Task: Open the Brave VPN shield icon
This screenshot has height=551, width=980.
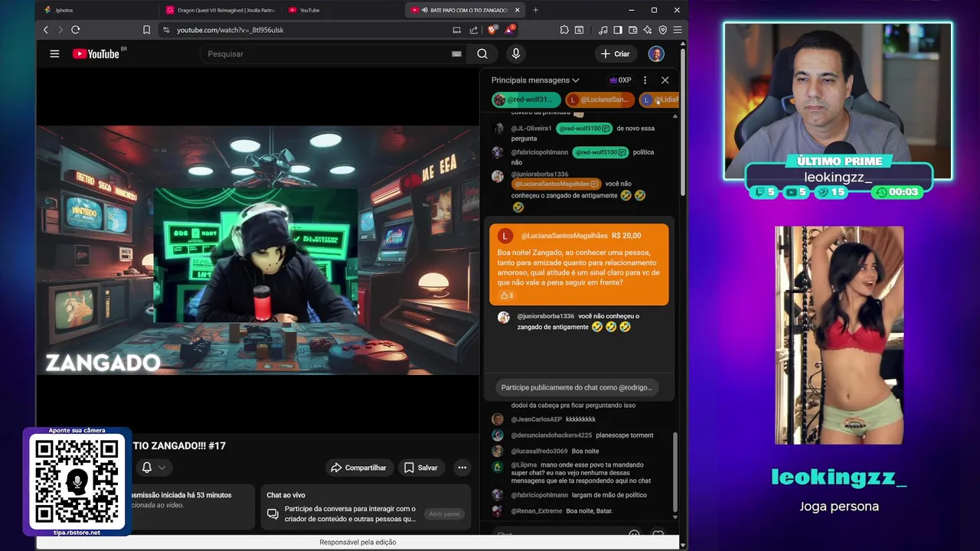Action: (x=662, y=30)
